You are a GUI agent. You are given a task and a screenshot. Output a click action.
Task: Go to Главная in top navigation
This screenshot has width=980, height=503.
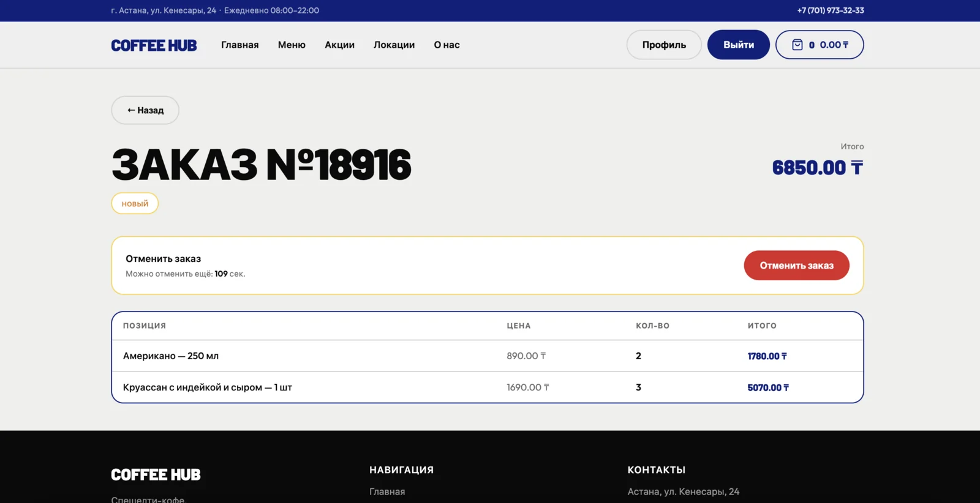(239, 45)
